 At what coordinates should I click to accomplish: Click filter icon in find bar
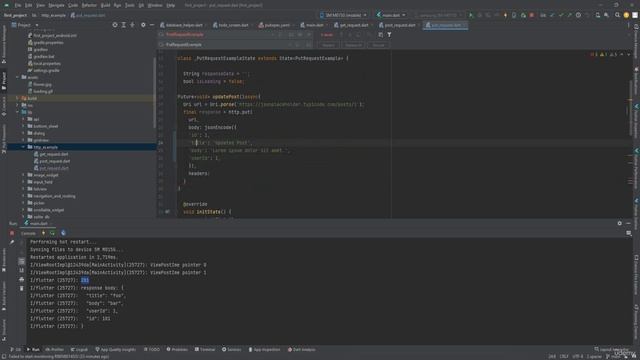pyautogui.click(x=389, y=35)
